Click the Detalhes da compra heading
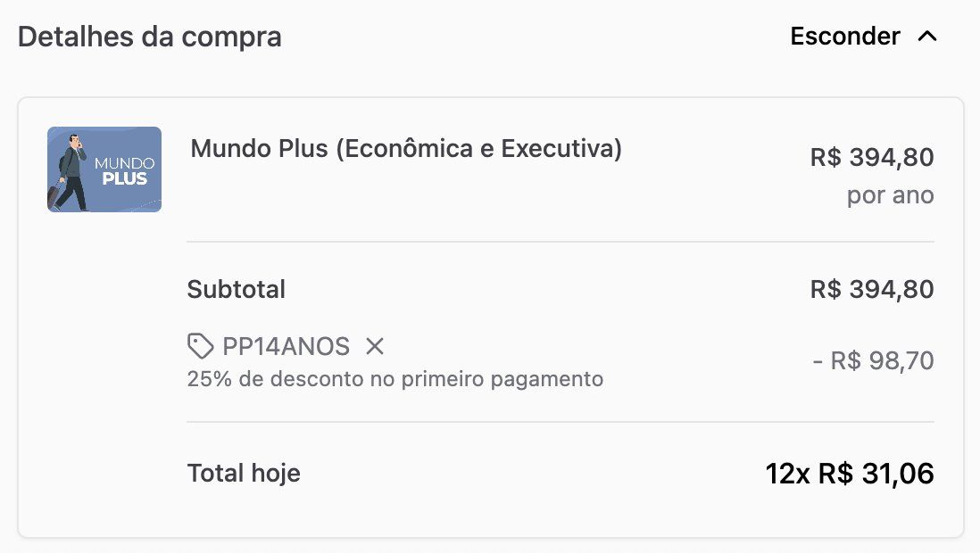 tap(150, 37)
